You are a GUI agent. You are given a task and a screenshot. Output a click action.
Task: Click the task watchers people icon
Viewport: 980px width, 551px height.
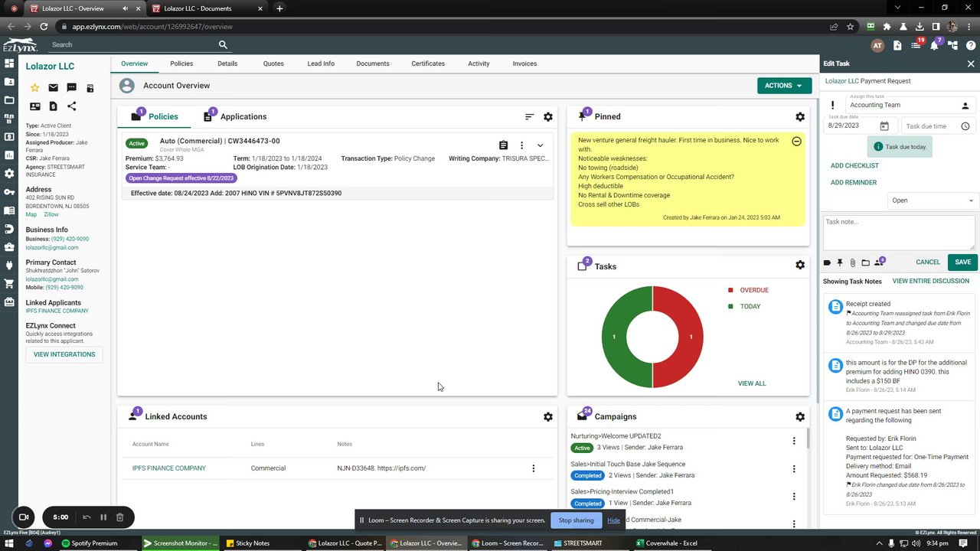point(879,262)
